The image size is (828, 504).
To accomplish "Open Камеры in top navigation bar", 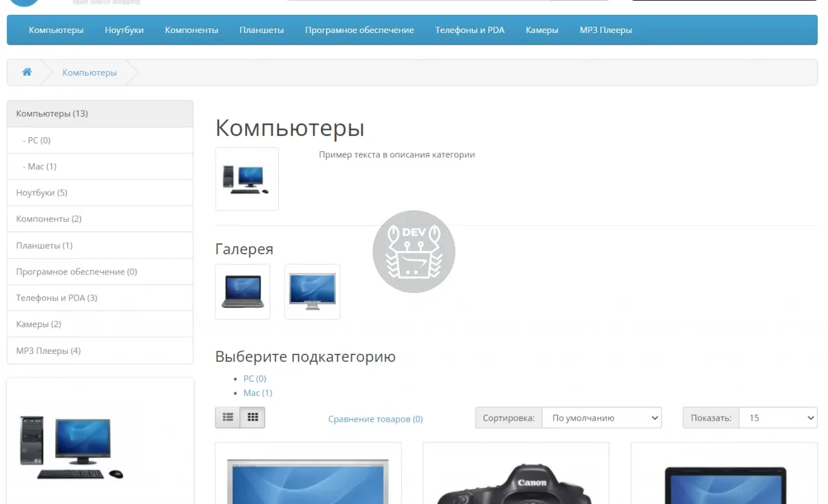I will coord(542,30).
